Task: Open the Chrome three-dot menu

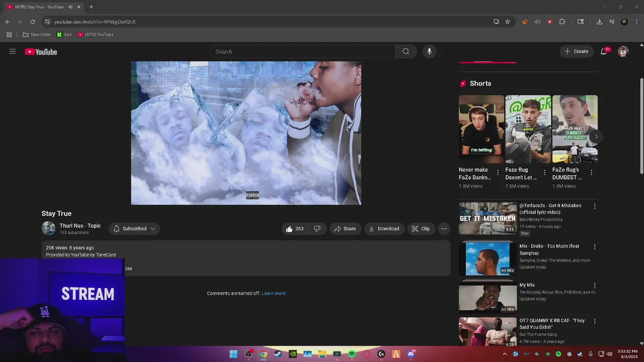Action: [637, 22]
